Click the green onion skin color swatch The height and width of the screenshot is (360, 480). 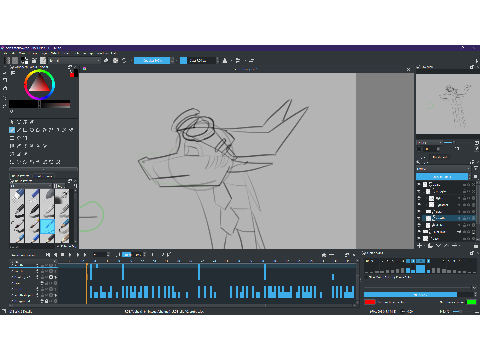click(471, 302)
